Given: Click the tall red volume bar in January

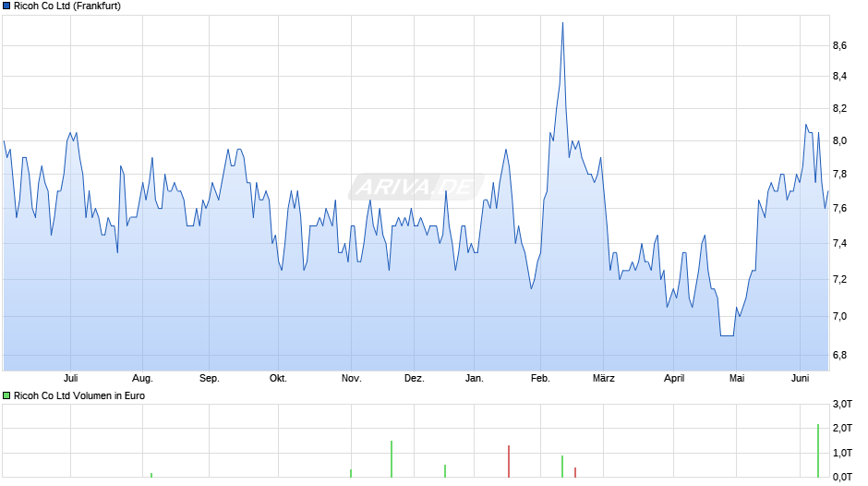Looking at the screenshot, I should pyautogui.click(x=508, y=461).
